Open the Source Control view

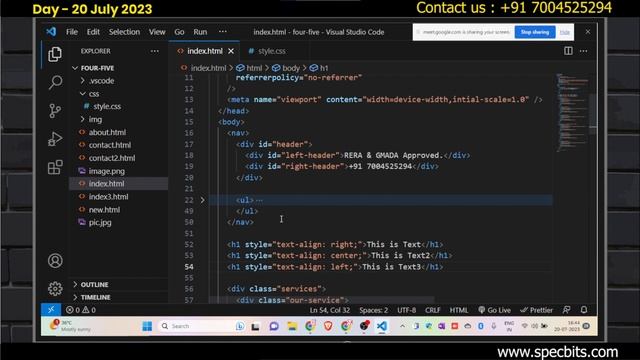(x=55, y=111)
